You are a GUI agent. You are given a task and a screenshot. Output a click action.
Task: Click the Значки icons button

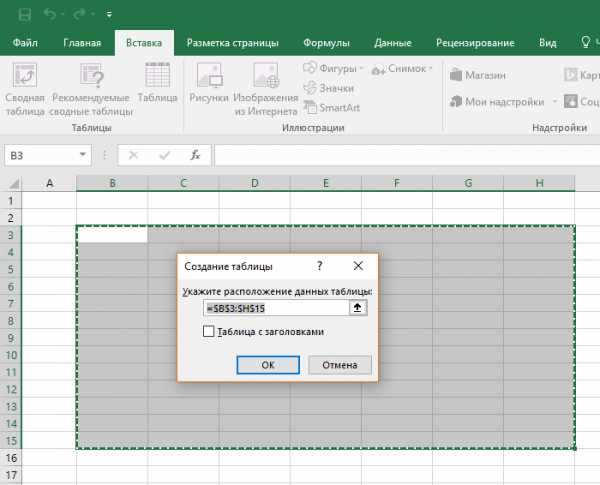[329, 88]
